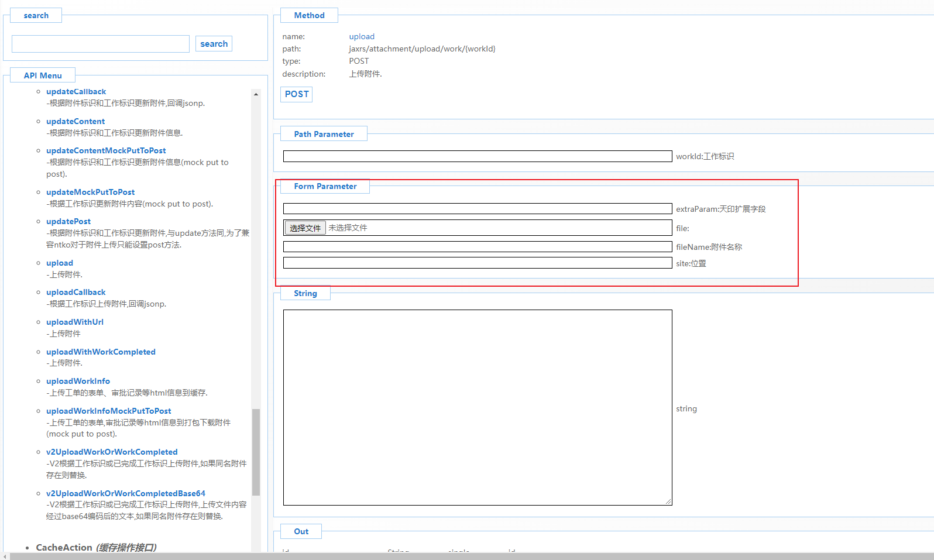934x560 pixels.
Task: Click the choose file button
Action: coord(305,228)
